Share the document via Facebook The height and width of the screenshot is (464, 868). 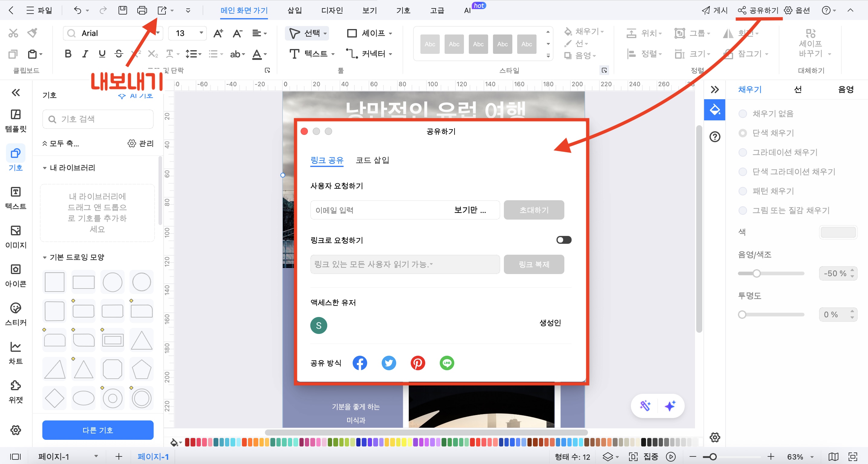[x=360, y=363]
